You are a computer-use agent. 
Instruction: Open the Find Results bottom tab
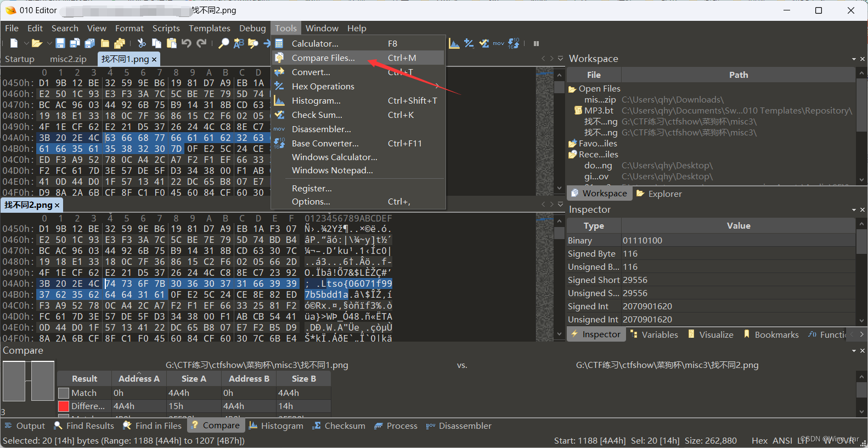point(84,426)
